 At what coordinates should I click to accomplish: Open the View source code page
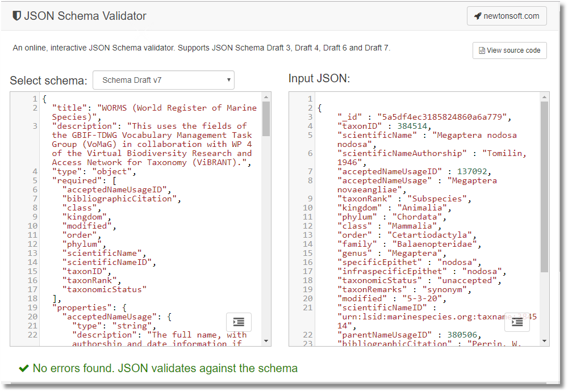(x=509, y=50)
